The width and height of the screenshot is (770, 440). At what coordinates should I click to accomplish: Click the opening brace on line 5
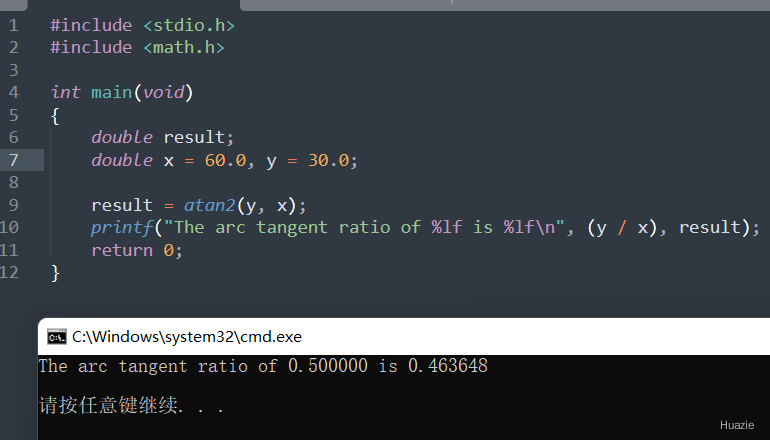tap(55, 116)
